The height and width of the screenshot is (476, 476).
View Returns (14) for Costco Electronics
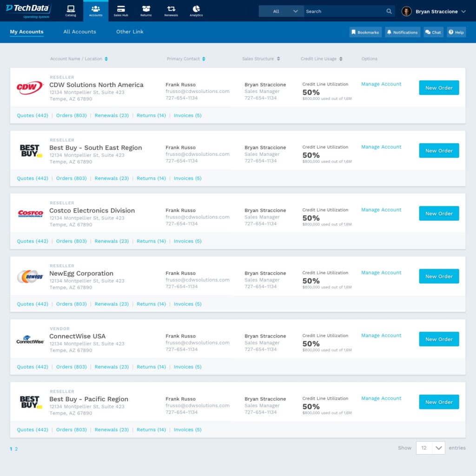coord(151,241)
